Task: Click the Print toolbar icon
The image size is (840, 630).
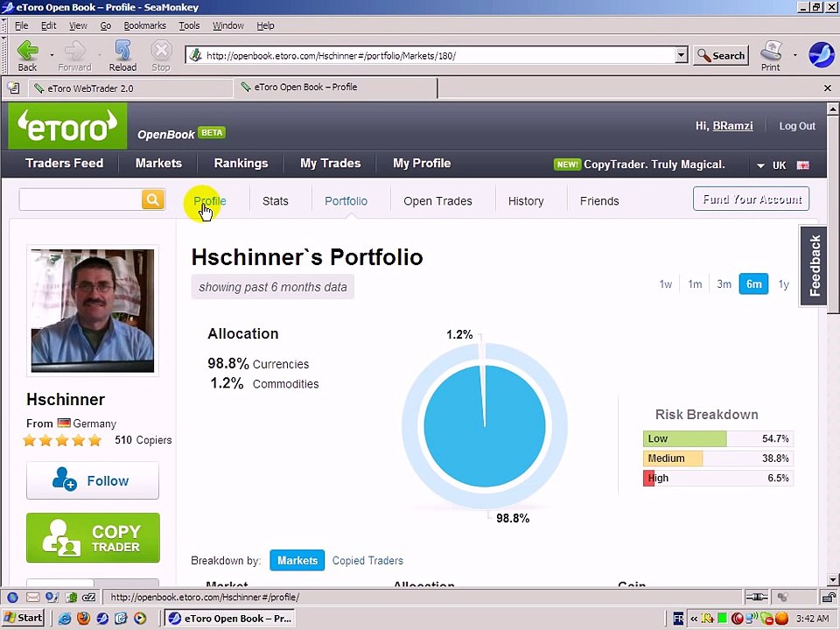Action: click(x=771, y=56)
